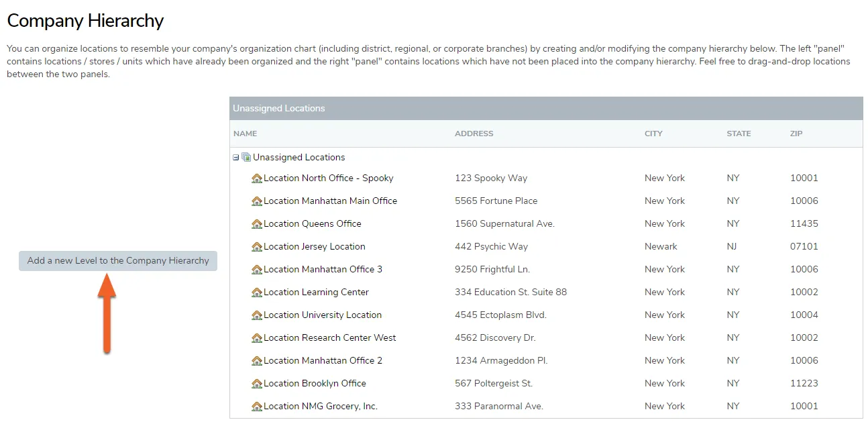Click address 5565 Fortune Place

coord(496,201)
